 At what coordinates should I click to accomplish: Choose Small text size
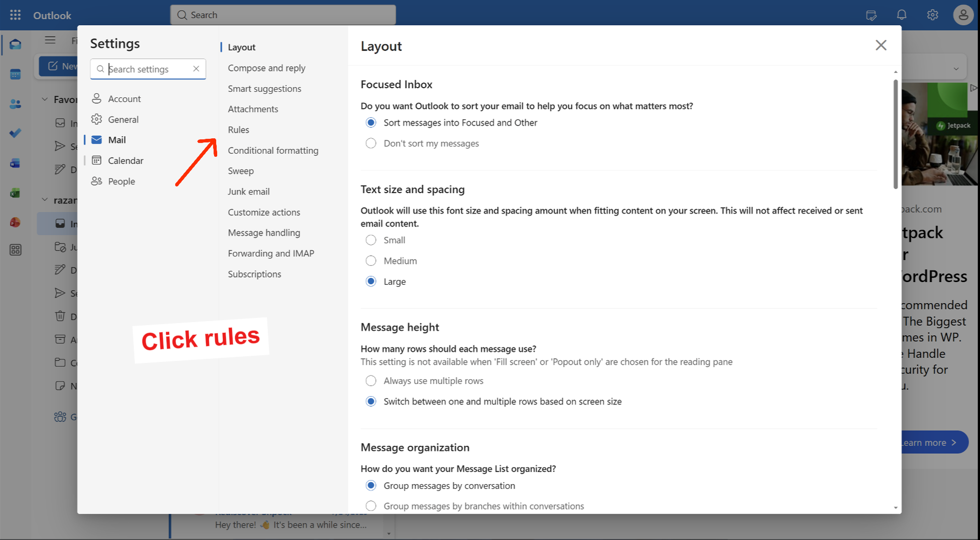pos(371,240)
